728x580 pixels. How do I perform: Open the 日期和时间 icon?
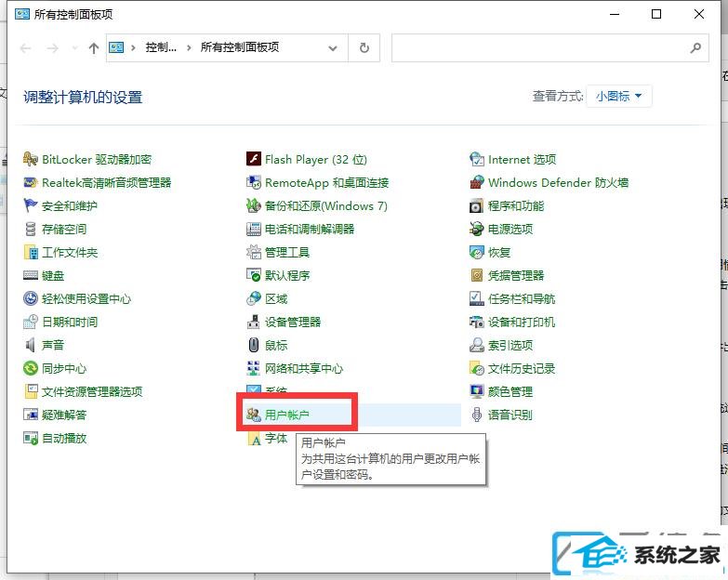coord(30,322)
